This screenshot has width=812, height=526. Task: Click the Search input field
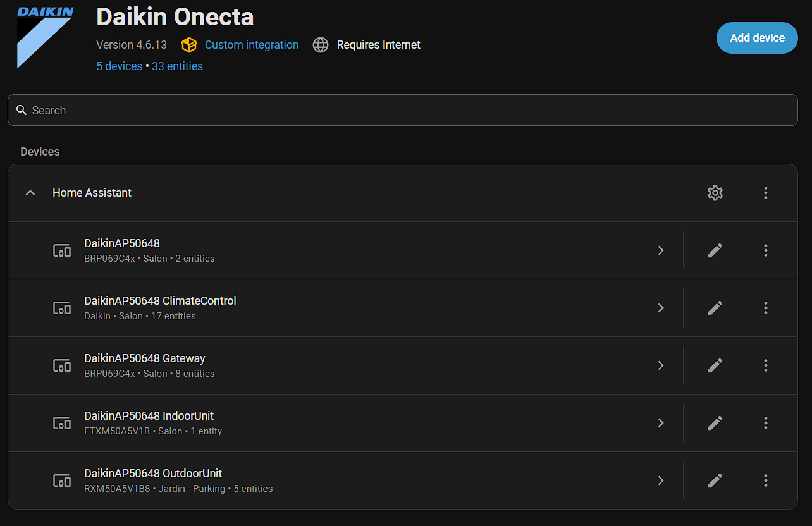[402, 110]
